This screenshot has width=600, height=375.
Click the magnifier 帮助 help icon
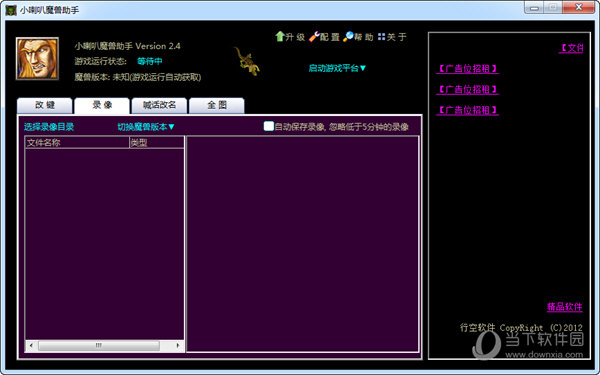coord(348,37)
